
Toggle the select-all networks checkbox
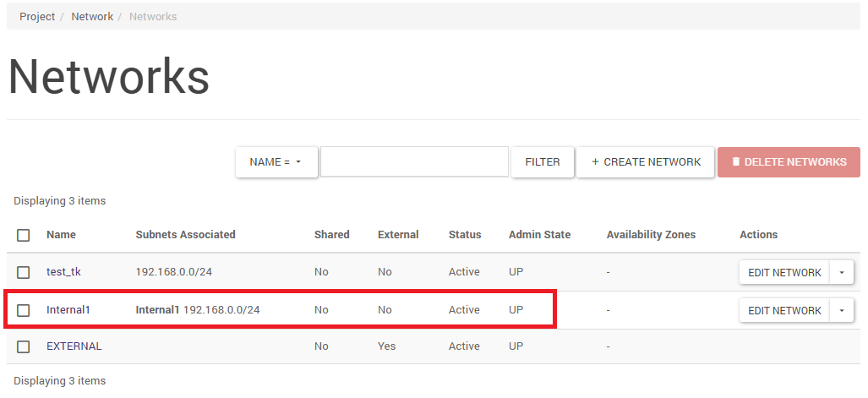click(24, 235)
